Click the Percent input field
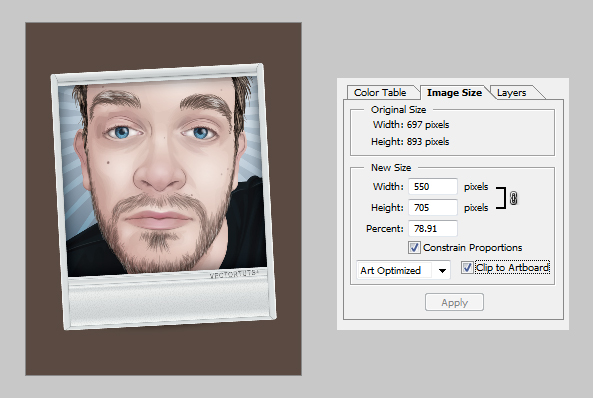593x398 pixels. (433, 229)
